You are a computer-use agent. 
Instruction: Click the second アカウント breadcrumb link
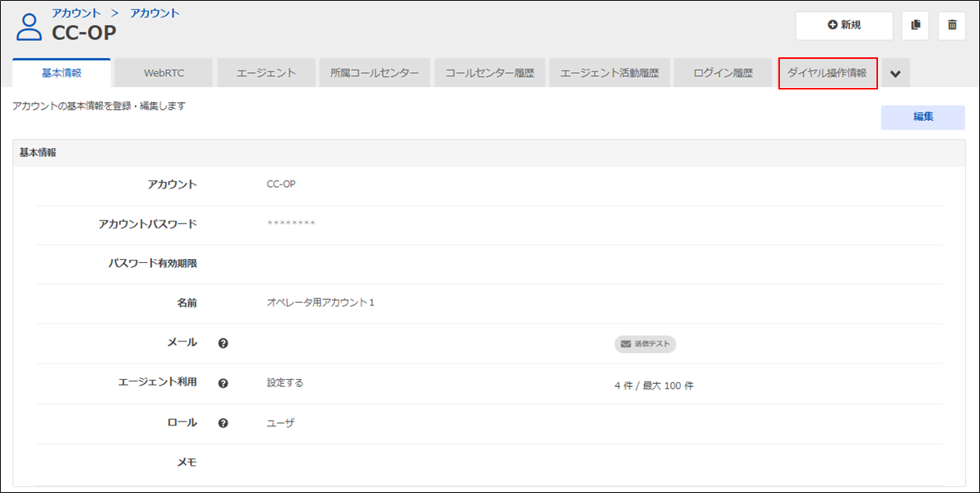(x=155, y=13)
